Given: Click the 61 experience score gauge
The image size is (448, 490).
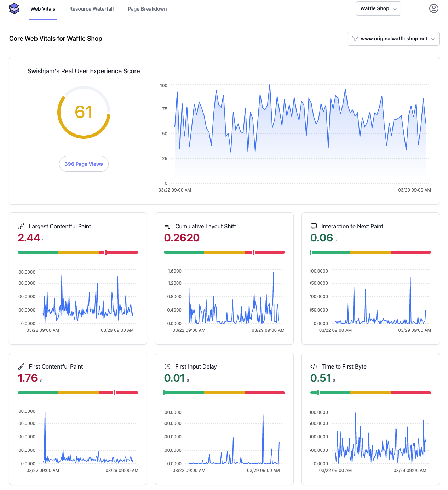Looking at the screenshot, I should 84,112.
